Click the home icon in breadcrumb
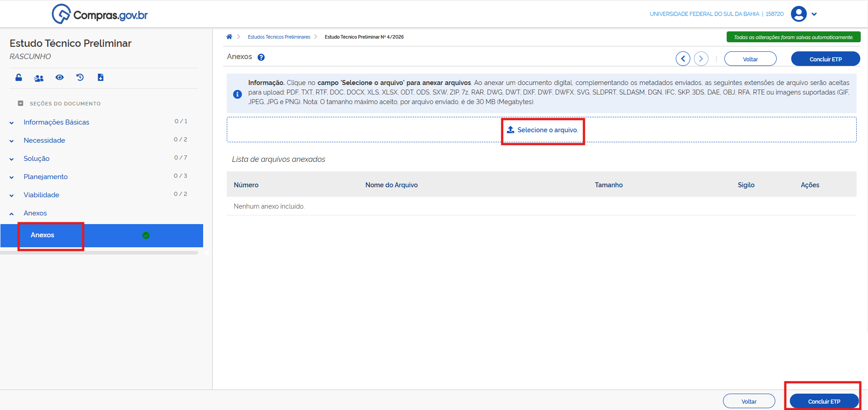The image size is (868, 410). (229, 37)
